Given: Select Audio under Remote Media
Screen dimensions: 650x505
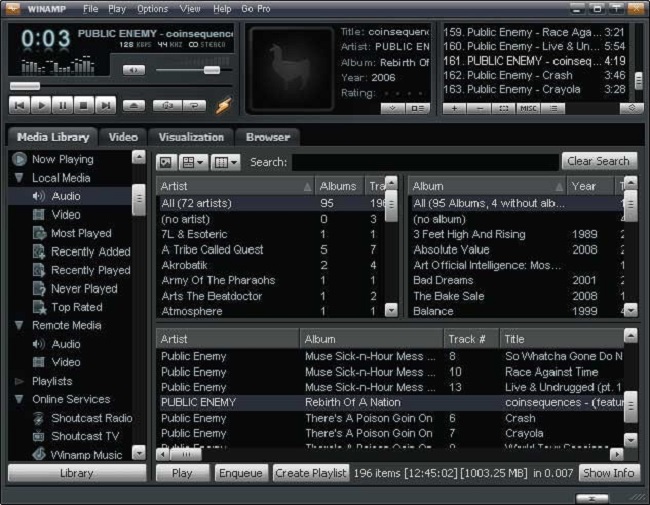Looking at the screenshot, I should [66, 344].
